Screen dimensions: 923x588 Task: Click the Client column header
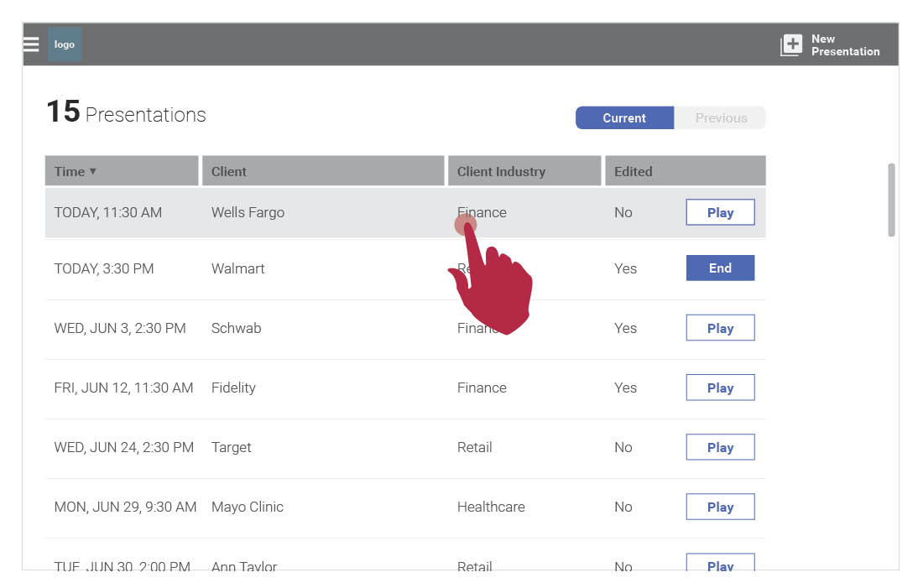point(323,171)
